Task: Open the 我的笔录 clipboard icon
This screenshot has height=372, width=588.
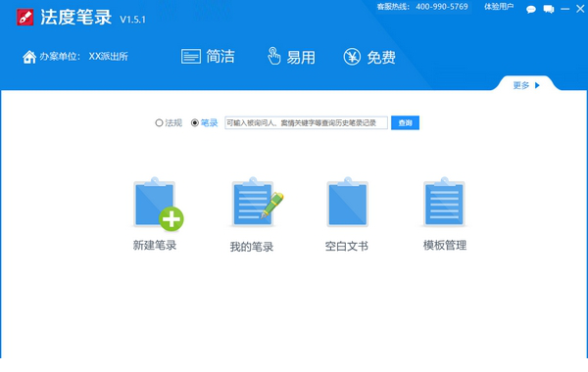Action: pyautogui.click(x=257, y=203)
